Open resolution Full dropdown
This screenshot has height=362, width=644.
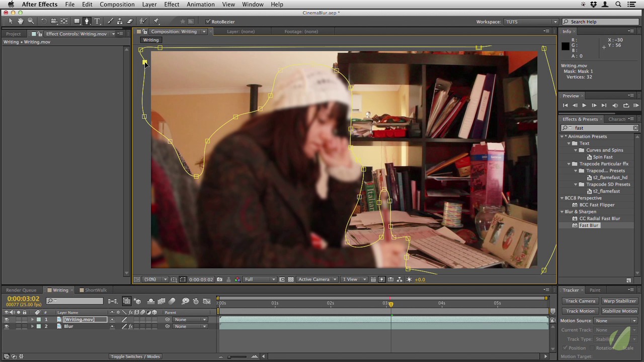coord(260,280)
